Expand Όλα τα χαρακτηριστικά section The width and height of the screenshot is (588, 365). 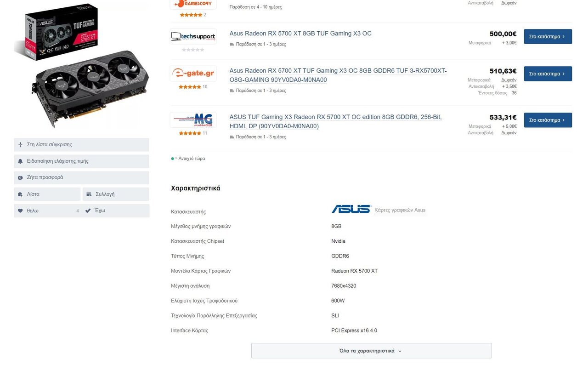[x=371, y=351]
